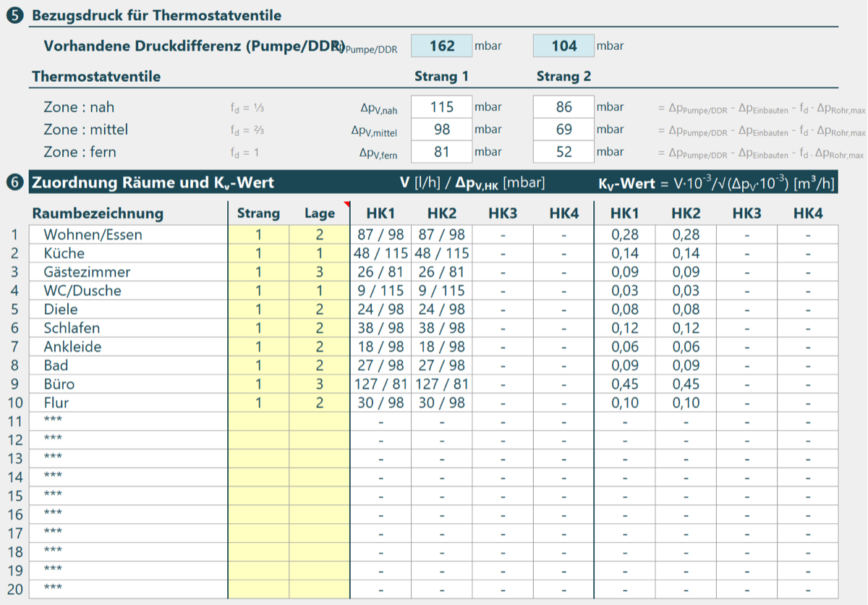Select Strang 2 value 69 for Zone mittel

pyautogui.click(x=564, y=130)
